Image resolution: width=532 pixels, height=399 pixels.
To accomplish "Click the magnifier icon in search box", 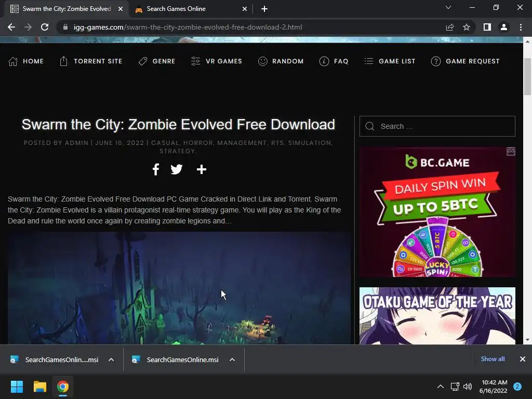I will click(370, 126).
